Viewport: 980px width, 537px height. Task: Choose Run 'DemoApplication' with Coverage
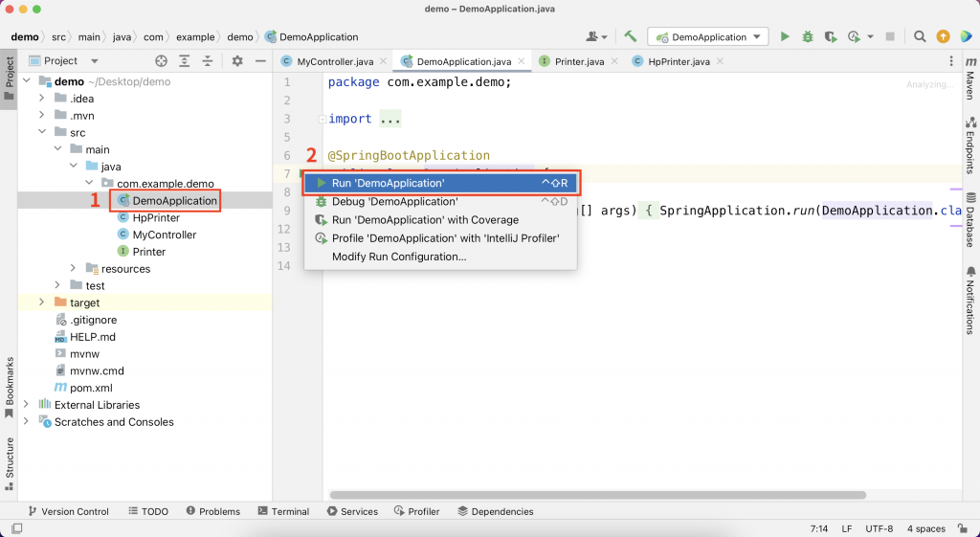(x=440, y=220)
